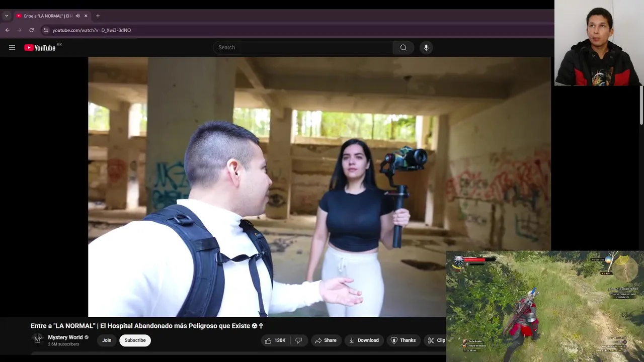Viewport: 644px width, 362px height.
Task: Click the address bar URL
Action: tap(92, 30)
